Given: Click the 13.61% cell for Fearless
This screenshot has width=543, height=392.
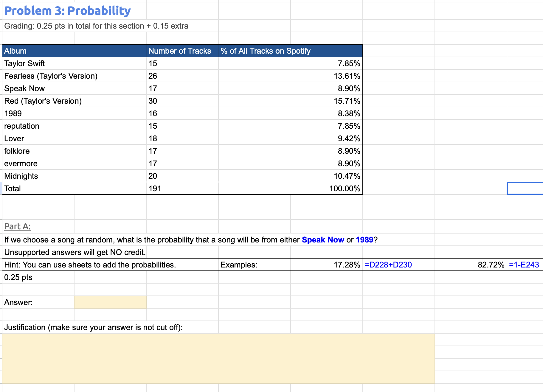Looking at the screenshot, I should pyautogui.click(x=291, y=76).
